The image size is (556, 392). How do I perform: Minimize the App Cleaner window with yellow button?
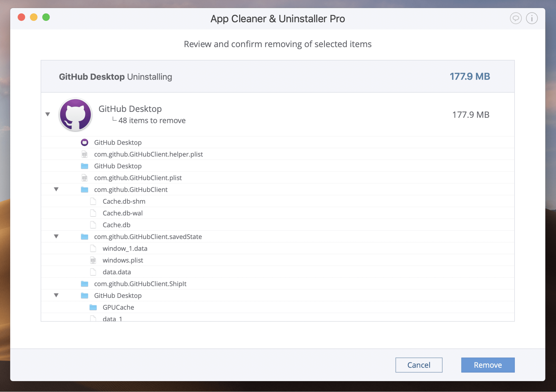coord(34,17)
